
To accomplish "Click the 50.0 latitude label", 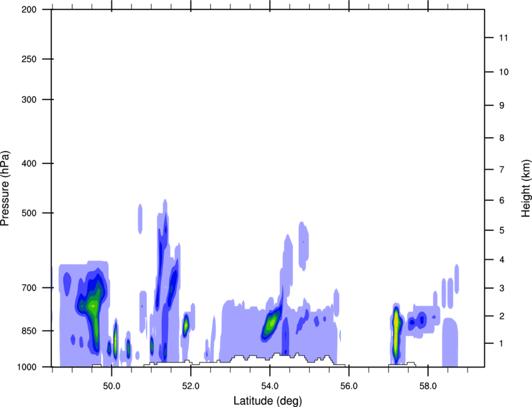I will coord(111,386).
